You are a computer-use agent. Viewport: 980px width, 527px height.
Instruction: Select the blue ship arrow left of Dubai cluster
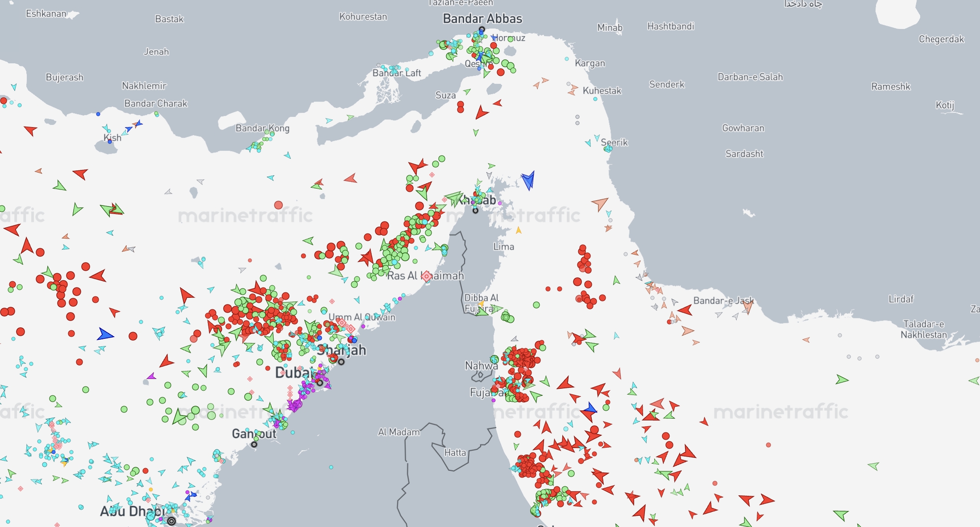(105, 334)
